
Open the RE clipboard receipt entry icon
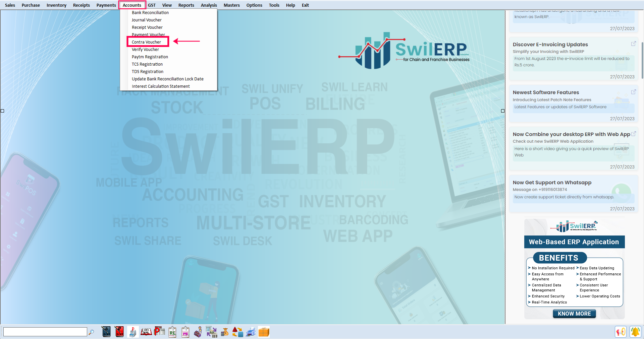point(172,332)
